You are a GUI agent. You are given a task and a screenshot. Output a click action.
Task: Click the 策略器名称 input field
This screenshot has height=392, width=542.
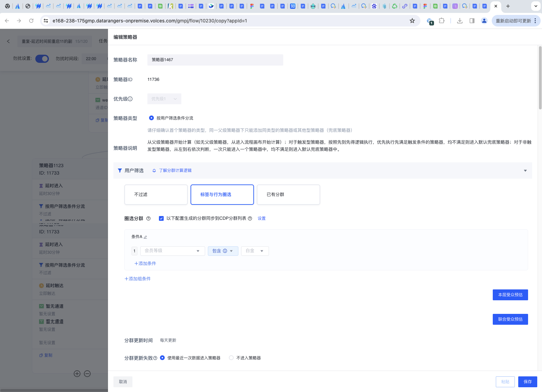pyautogui.click(x=215, y=60)
